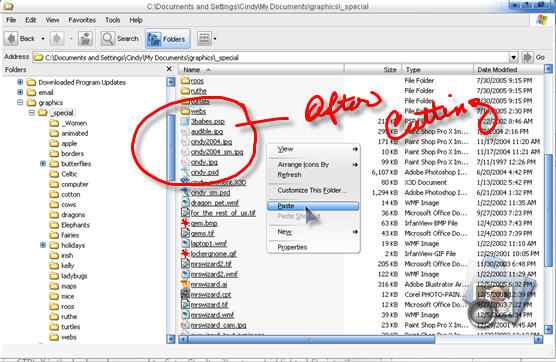Choose Customize This Folder

click(x=313, y=190)
